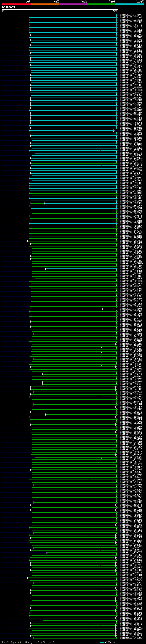Open the entry UniRef100_B2BD83
The width and height of the screenshot is (146, 644).
click(x=131, y=268)
